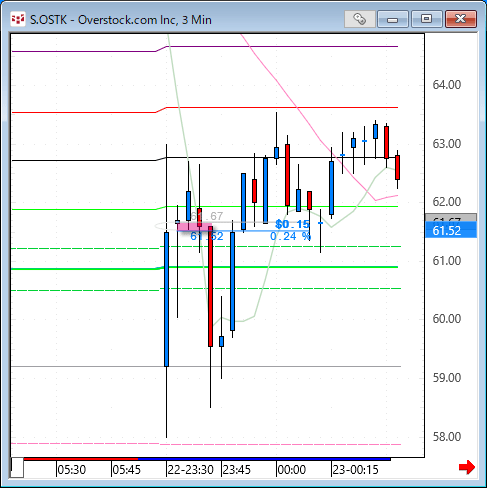Click the link chart chain icon button

pyautogui.click(x=360, y=19)
